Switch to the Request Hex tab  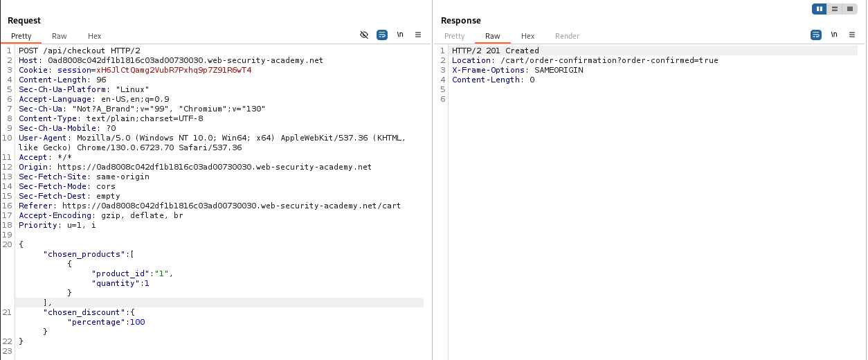95,36
